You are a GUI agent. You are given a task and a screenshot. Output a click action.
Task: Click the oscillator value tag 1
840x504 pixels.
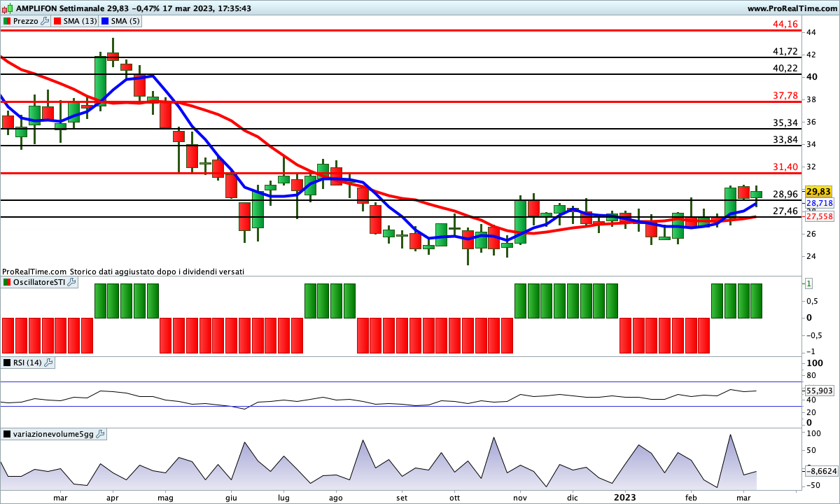point(808,283)
